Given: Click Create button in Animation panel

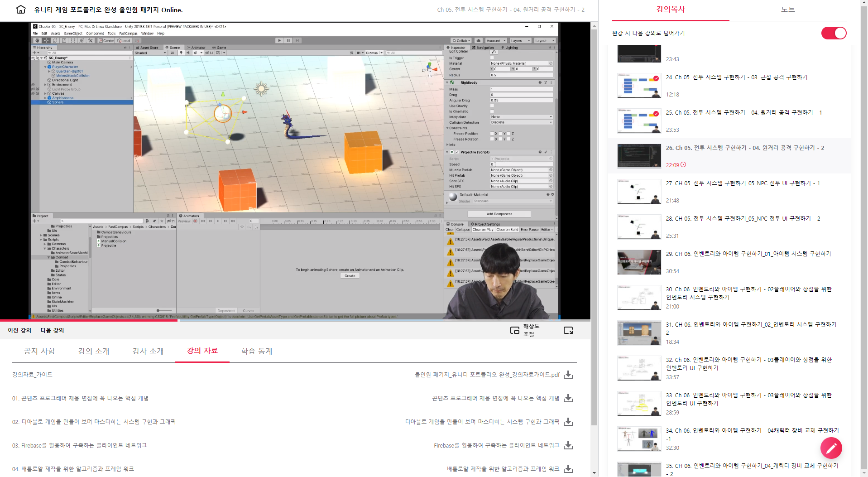Looking at the screenshot, I should click(350, 275).
